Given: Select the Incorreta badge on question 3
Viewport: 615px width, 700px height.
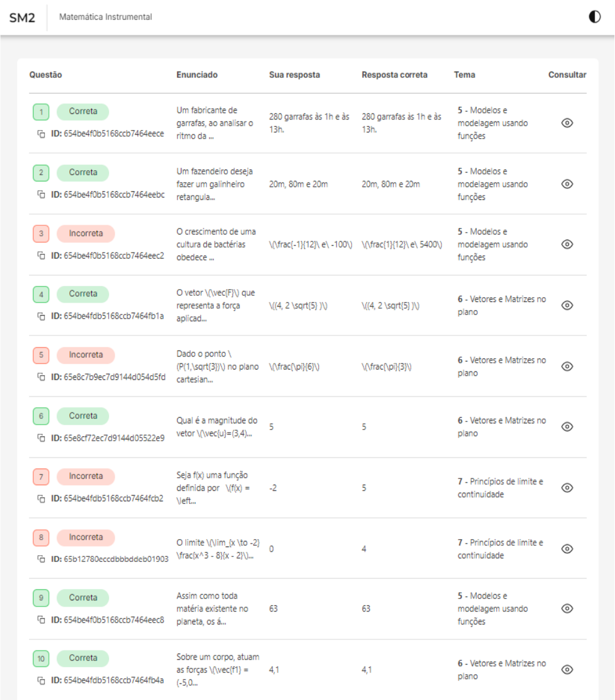Looking at the screenshot, I should tap(85, 233).
